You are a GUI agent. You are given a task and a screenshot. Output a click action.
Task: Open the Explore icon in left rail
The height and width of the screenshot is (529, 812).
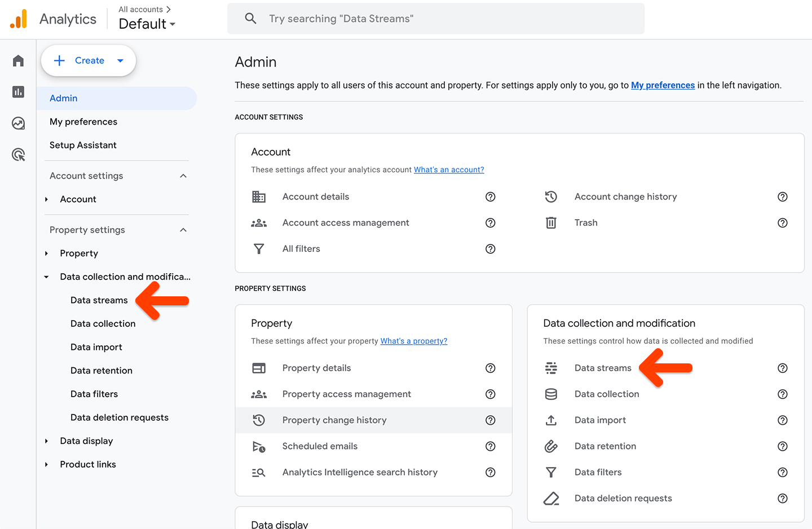18,123
